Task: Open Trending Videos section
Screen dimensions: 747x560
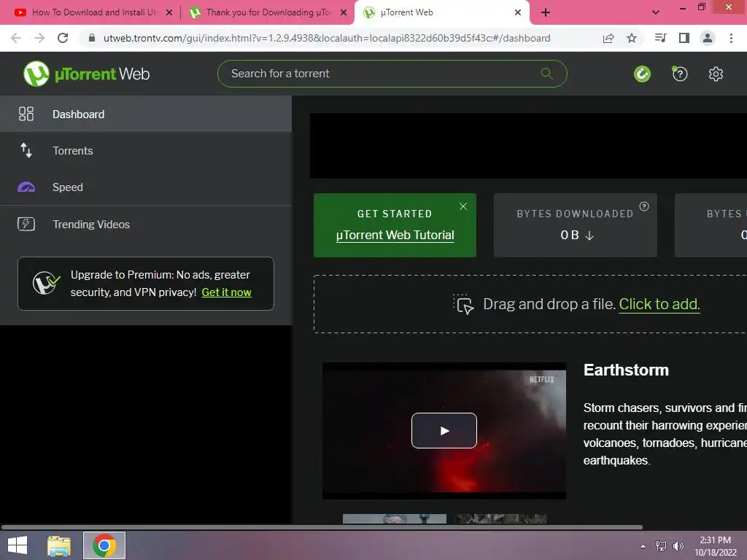Action: point(146,225)
